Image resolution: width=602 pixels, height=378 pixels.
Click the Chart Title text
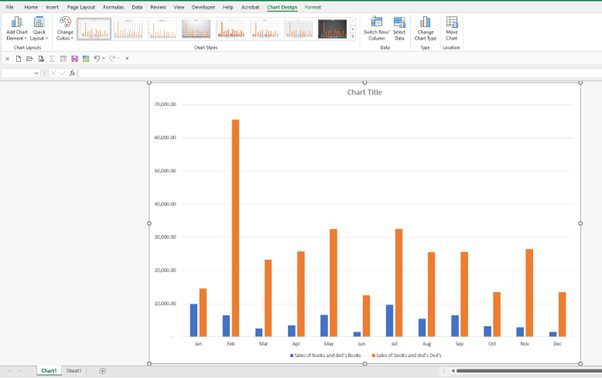(x=364, y=92)
